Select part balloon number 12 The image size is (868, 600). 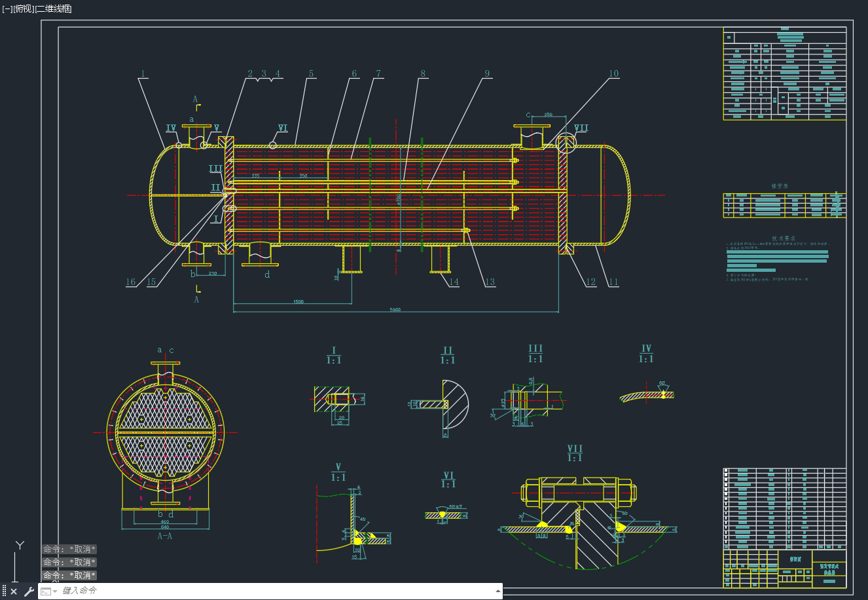590,282
